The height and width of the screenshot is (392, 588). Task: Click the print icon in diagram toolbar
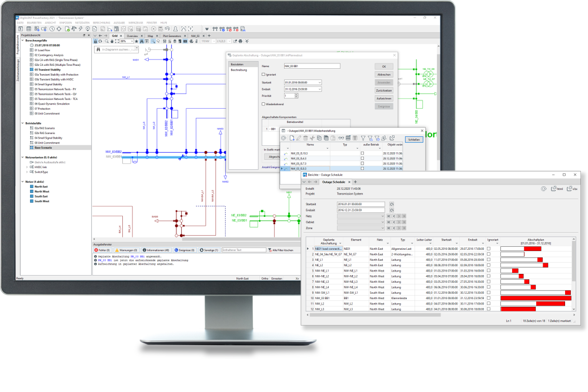pyautogui.click(x=240, y=41)
